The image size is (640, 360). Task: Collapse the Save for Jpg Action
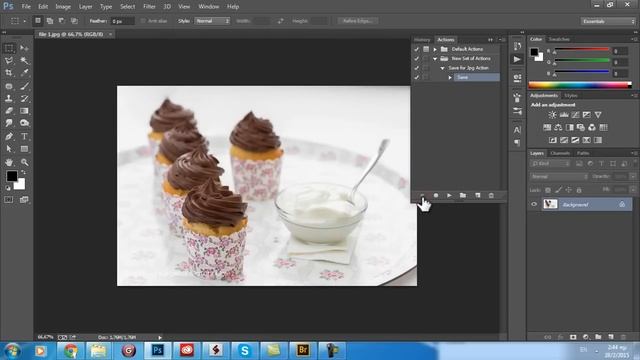(x=442, y=68)
